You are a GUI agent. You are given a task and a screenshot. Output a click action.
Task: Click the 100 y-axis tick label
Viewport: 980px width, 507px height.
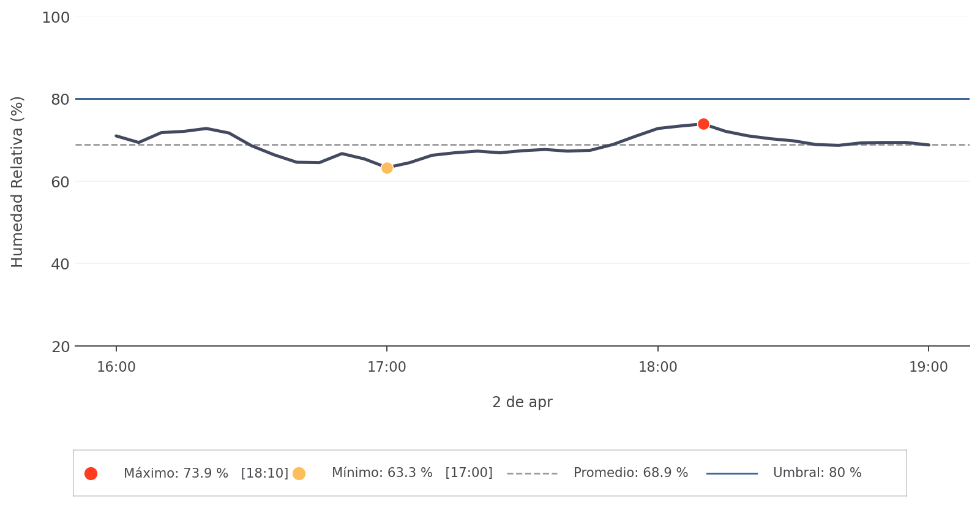pos(56,18)
